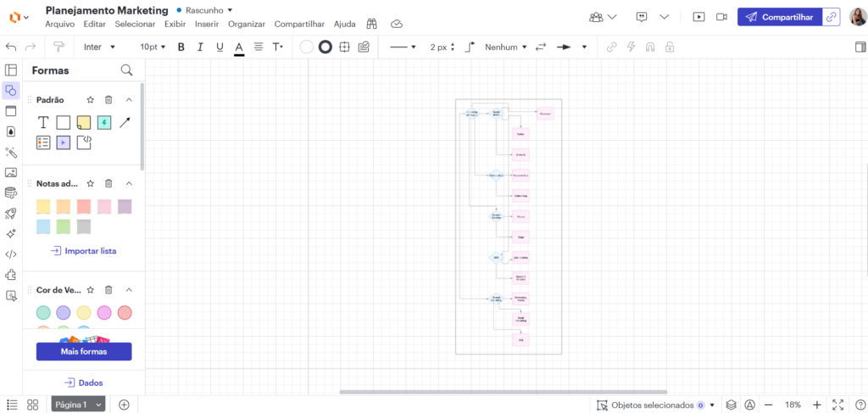868x413 pixels.
Task: Click the binoculars find icon
Action: pos(372,24)
